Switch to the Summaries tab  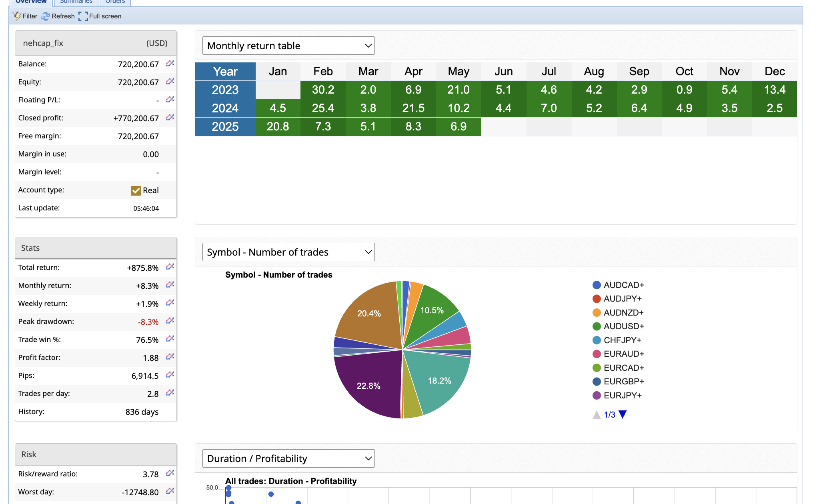(x=76, y=2)
